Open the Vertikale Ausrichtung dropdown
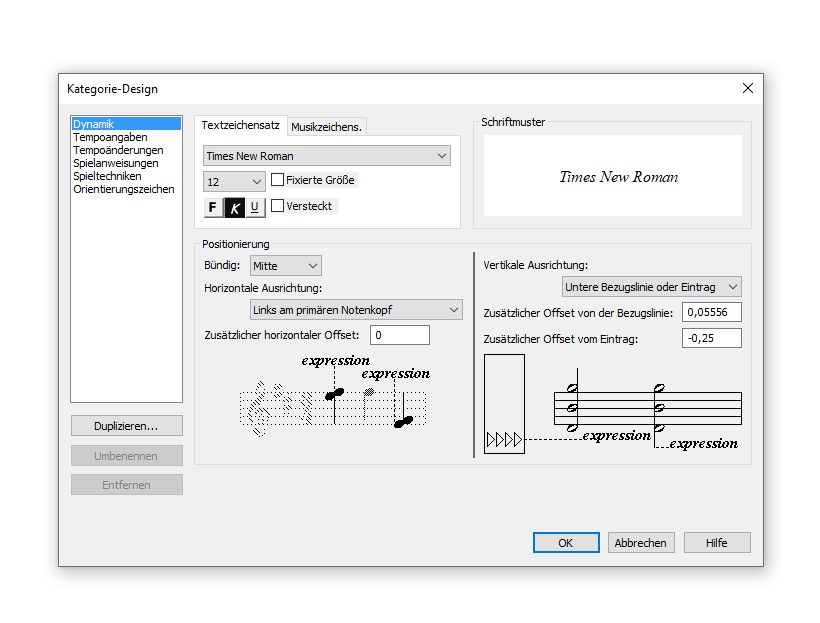Image resolution: width=820 pixels, height=623 pixels. point(652,287)
